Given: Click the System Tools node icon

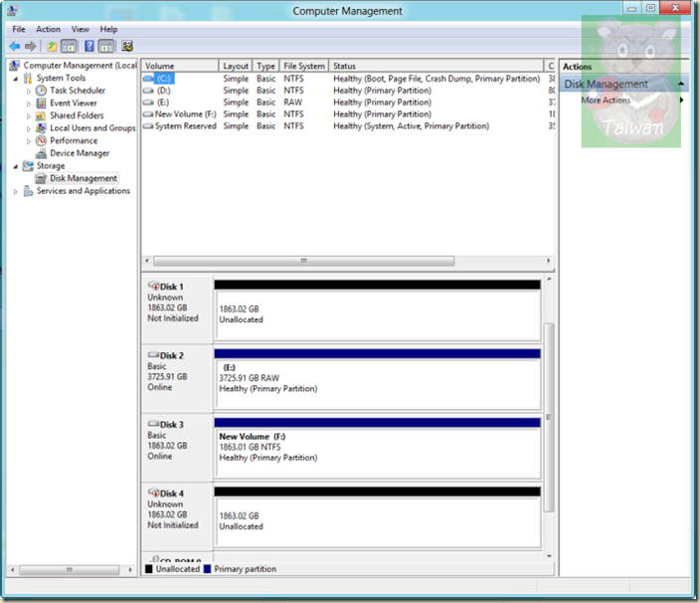Looking at the screenshot, I should coord(28,79).
